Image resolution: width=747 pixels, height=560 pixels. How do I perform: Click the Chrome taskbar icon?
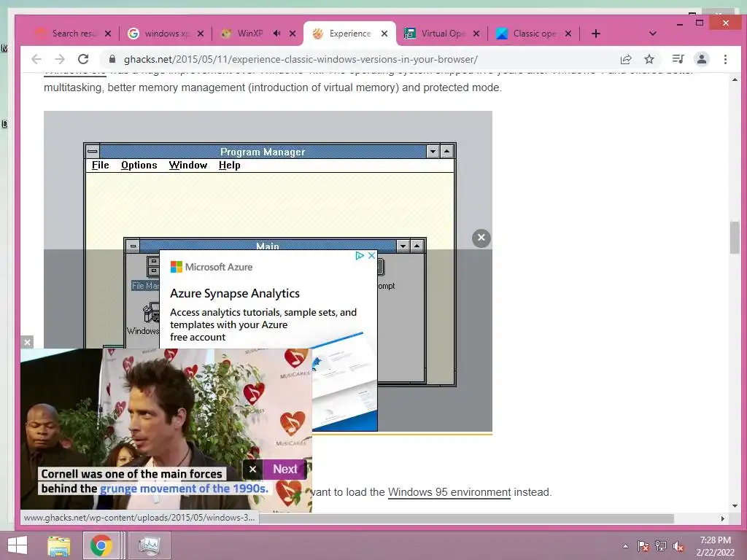tap(101, 545)
